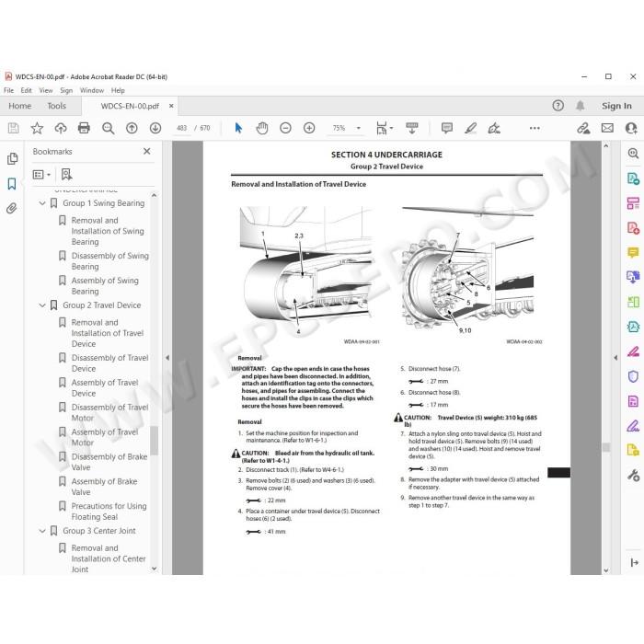Close the Bookmarks panel
644x644 pixels.
(146, 151)
